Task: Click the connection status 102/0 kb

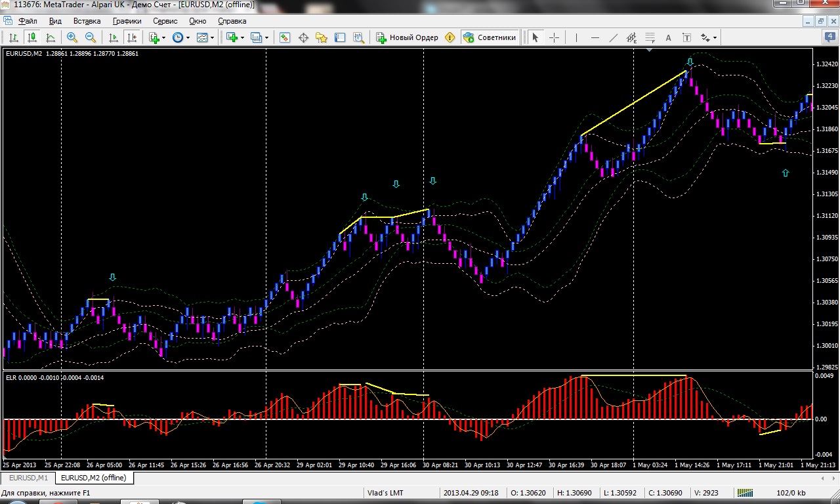Action: (x=791, y=493)
